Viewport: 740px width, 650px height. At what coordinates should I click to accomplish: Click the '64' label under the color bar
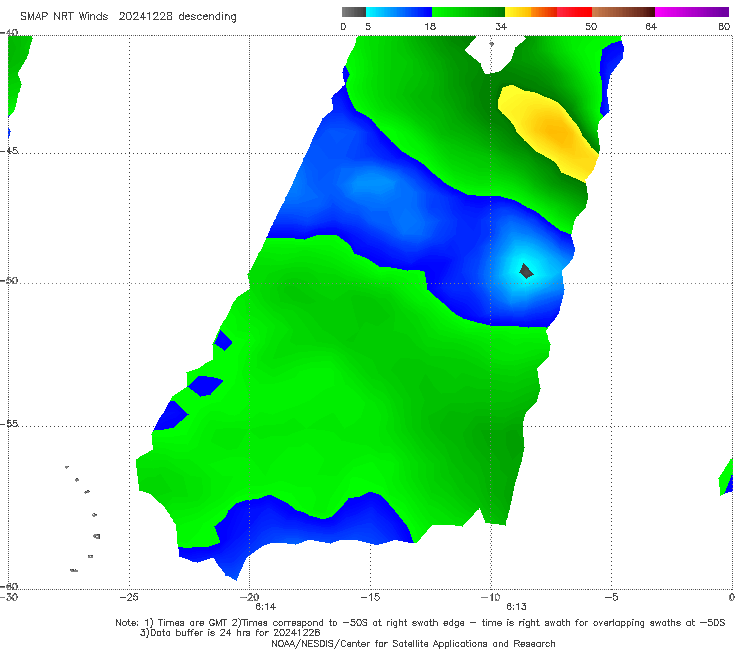tap(651, 26)
